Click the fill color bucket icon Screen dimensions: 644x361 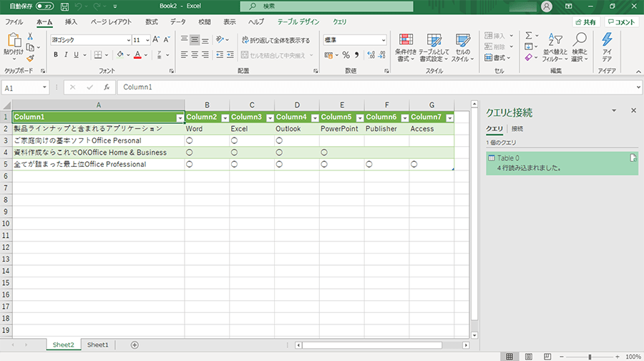pos(120,54)
